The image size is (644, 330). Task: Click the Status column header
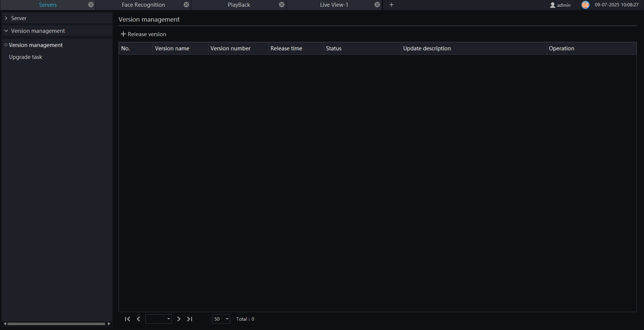363,48
